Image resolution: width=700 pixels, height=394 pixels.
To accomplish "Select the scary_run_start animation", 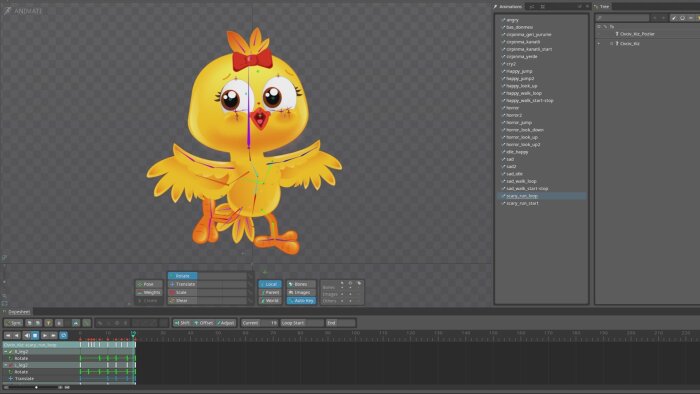I will [x=522, y=203].
